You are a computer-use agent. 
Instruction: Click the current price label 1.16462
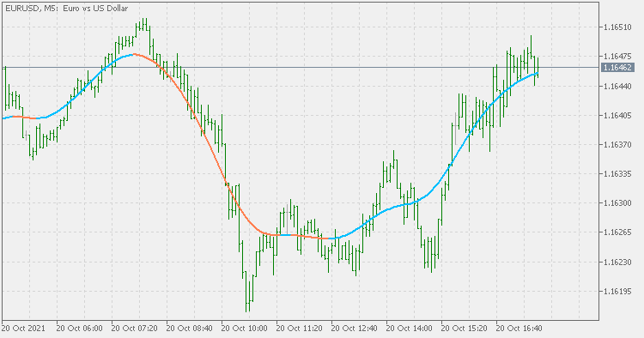pos(618,67)
